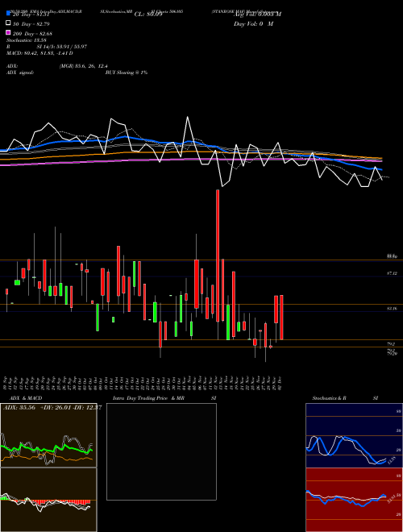Click the tallest red candlestick in price chart
The image size is (403, 532).
[x=218, y=256]
